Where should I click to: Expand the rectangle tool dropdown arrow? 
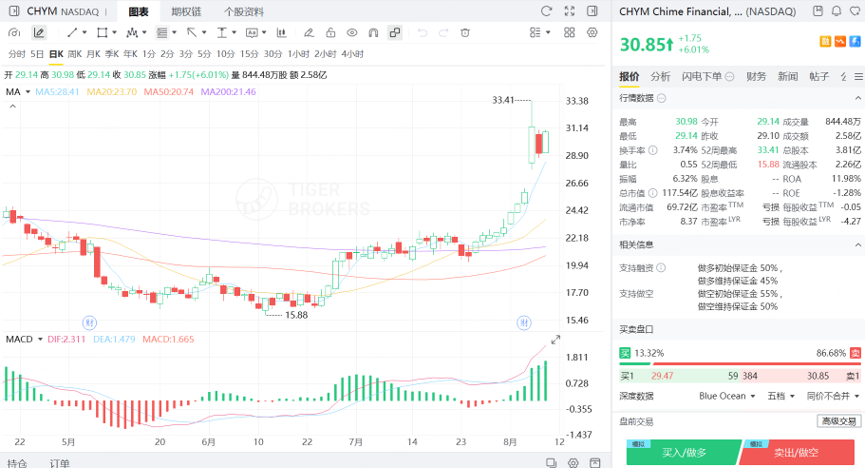point(114,33)
